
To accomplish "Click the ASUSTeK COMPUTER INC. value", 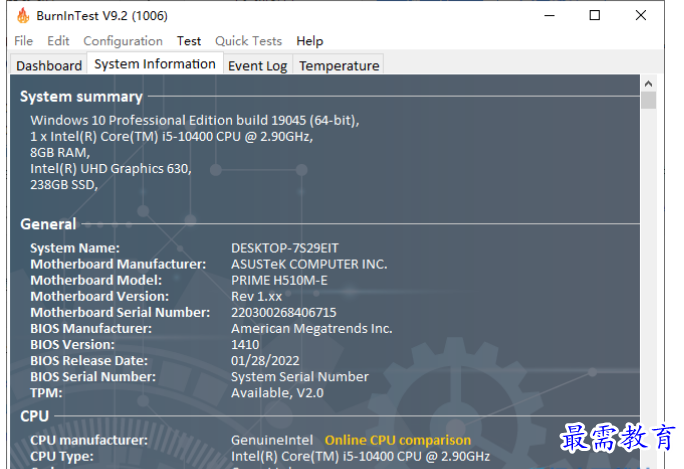I will click(x=309, y=264).
